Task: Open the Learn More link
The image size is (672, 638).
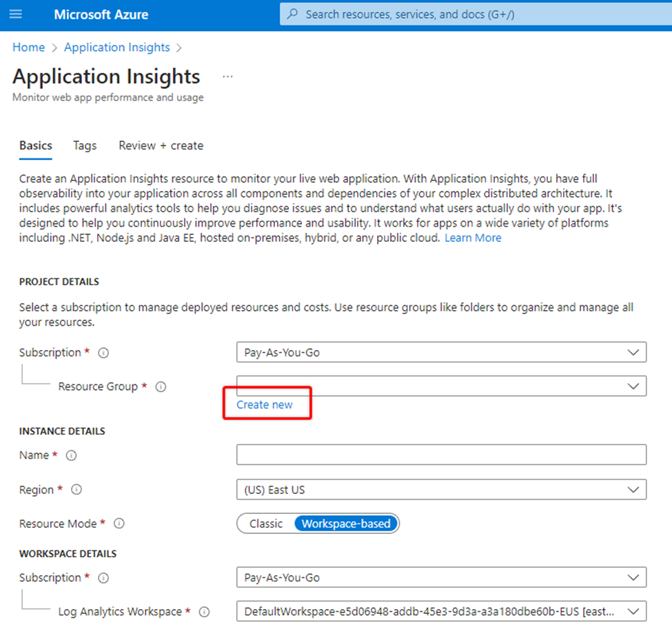Action: click(x=473, y=238)
